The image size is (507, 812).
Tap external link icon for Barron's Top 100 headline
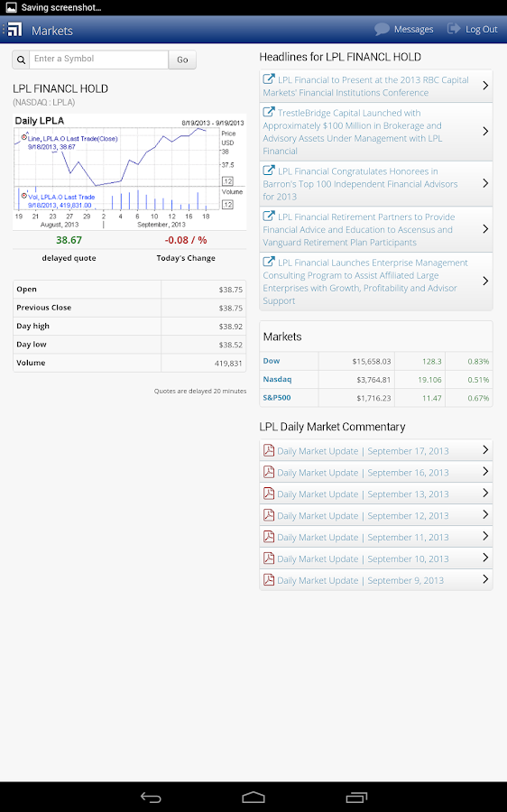269,171
